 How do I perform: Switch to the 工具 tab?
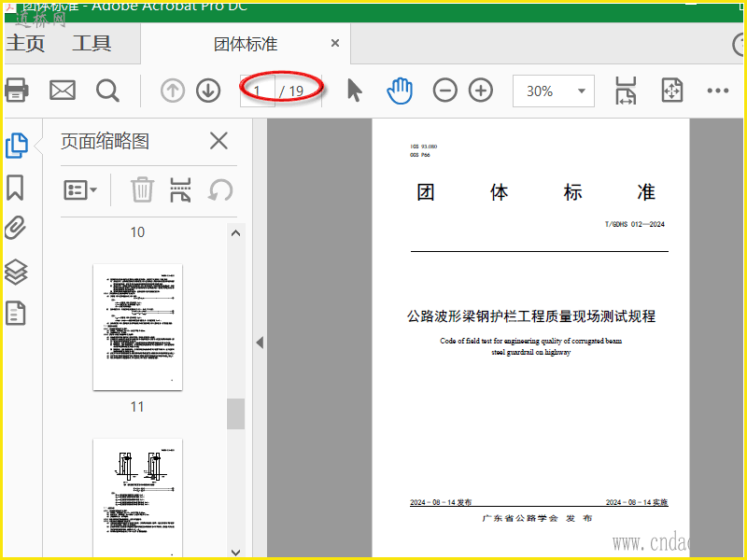tap(92, 43)
